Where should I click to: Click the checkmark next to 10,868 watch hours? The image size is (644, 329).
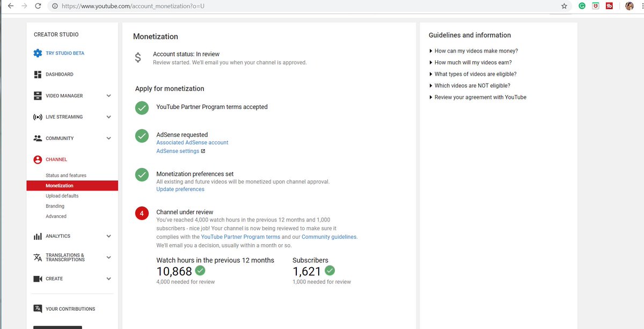pos(200,270)
